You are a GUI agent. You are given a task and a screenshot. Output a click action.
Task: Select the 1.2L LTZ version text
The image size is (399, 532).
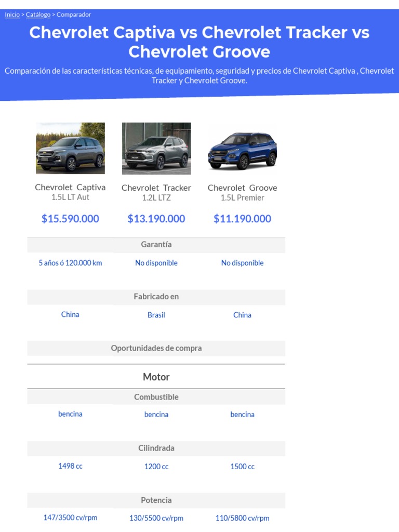(x=156, y=197)
